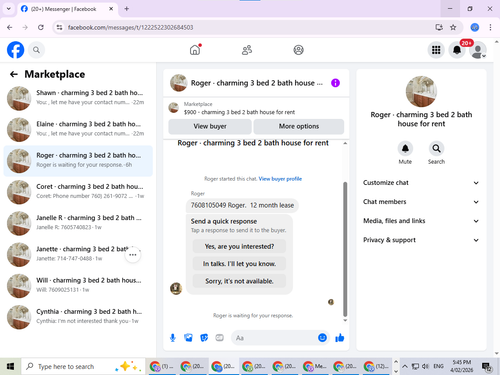This screenshot has width=500, height=375.
Task: Send 'Sorry, it's not available.' response
Action: click(x=239, y=281)
